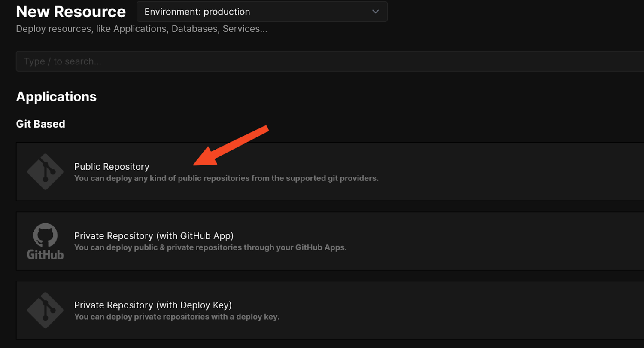This screenshot has height=348, width=644.
Task: Click the GitHub Octocat logo
Action: click(x=45, y=235)
